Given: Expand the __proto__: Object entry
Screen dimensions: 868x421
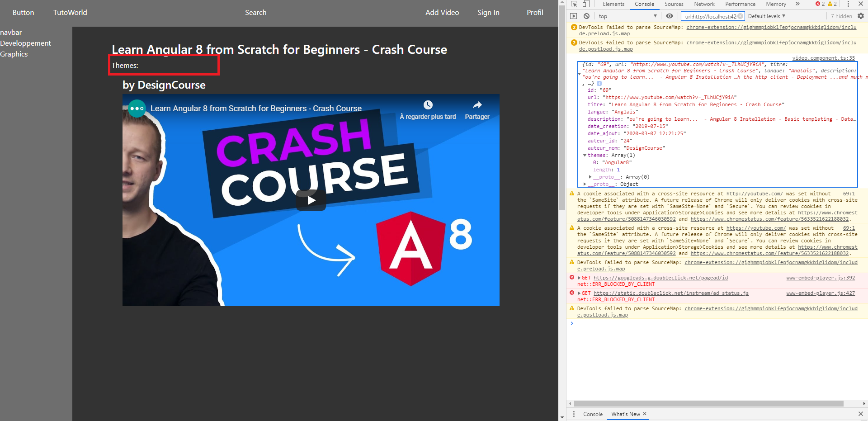Looking at the screenshot, I should [585, 184].
